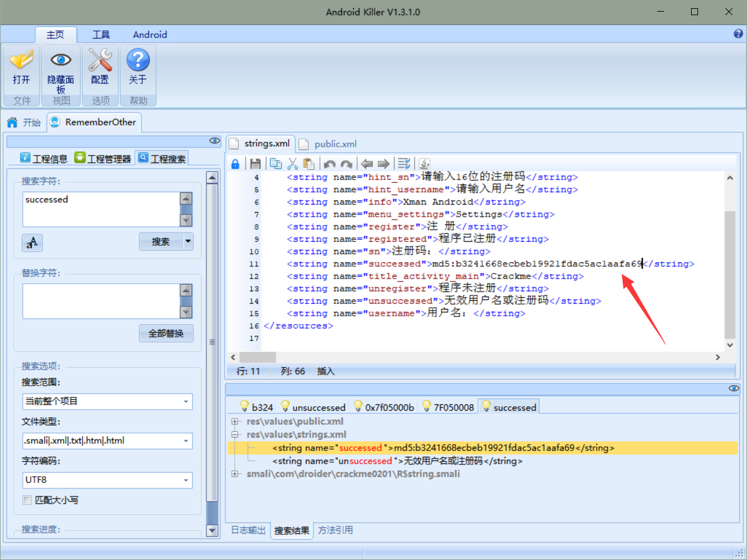Click the Redo arrow icon
Viewport: 747px width, 560px height.
(x=347, y=164)
